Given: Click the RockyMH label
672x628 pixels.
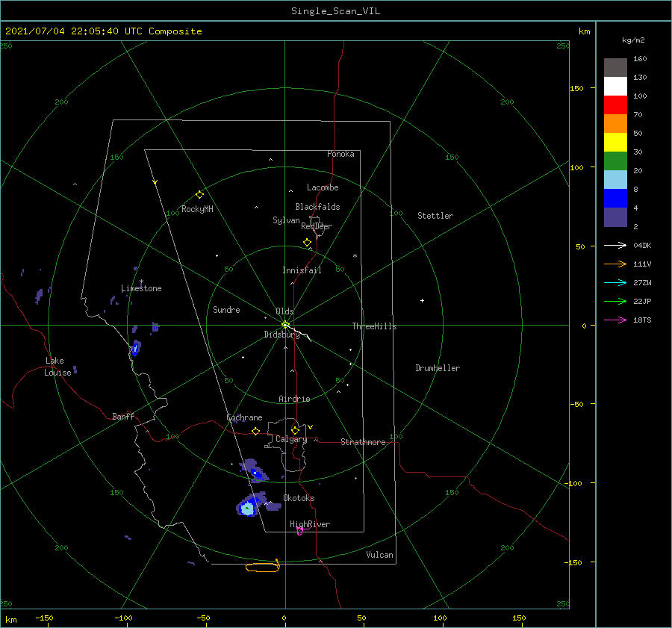Looking at the screenshot, I should click(197, 209).
